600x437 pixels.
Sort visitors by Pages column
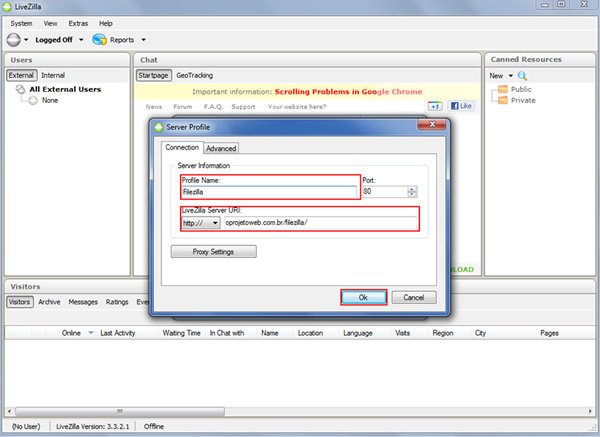coord(549,333)
